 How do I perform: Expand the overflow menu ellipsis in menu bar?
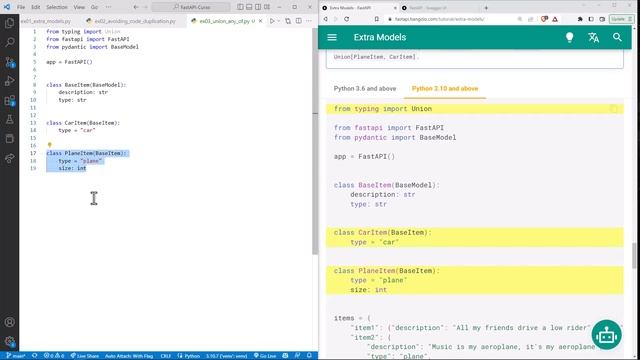point(108,7)
